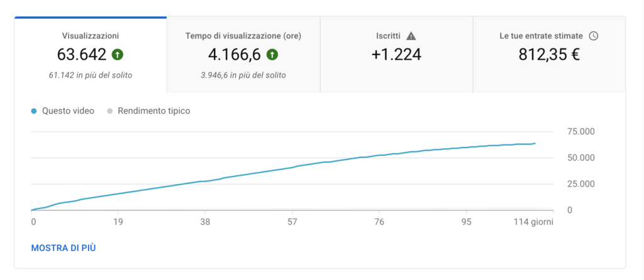Image resolution: width=644 pixels, height=280 pixels.
Task: Click day 57 on the chart axis
Action: click(x=292, y=222)
